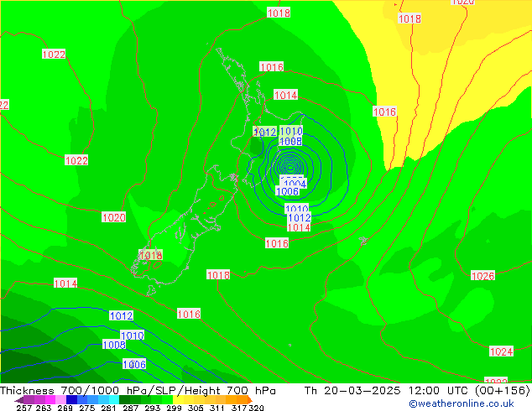Image resolution: width=532 pixels, height=411 pixels.
Task: Click the legend value 263
Action: click(x=44, y=408)
